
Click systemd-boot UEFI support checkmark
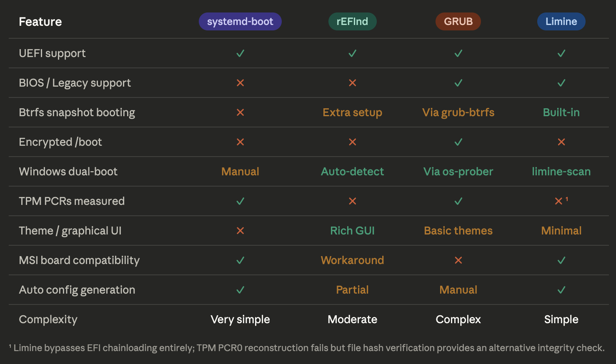240,53
